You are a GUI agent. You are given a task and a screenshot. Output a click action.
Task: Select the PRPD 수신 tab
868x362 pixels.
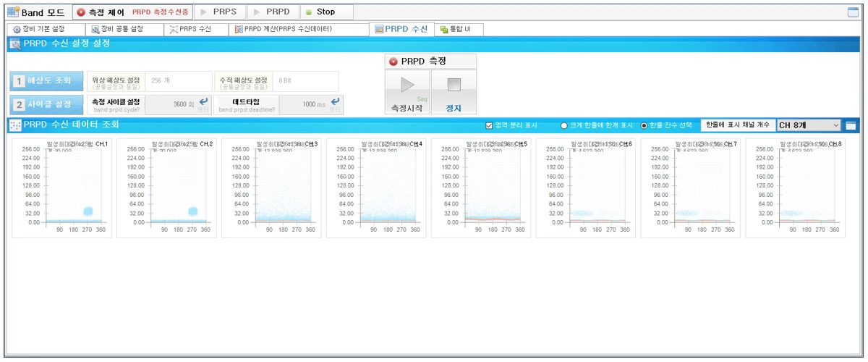401,30
